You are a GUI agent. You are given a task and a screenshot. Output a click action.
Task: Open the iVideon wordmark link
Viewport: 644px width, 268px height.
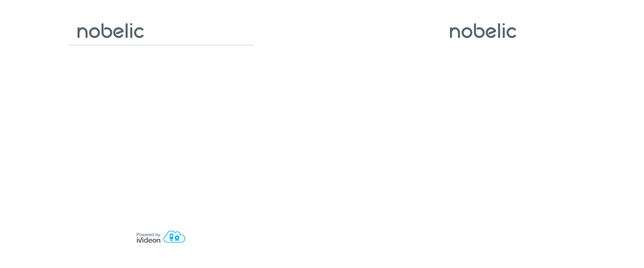tap(148, 240)
